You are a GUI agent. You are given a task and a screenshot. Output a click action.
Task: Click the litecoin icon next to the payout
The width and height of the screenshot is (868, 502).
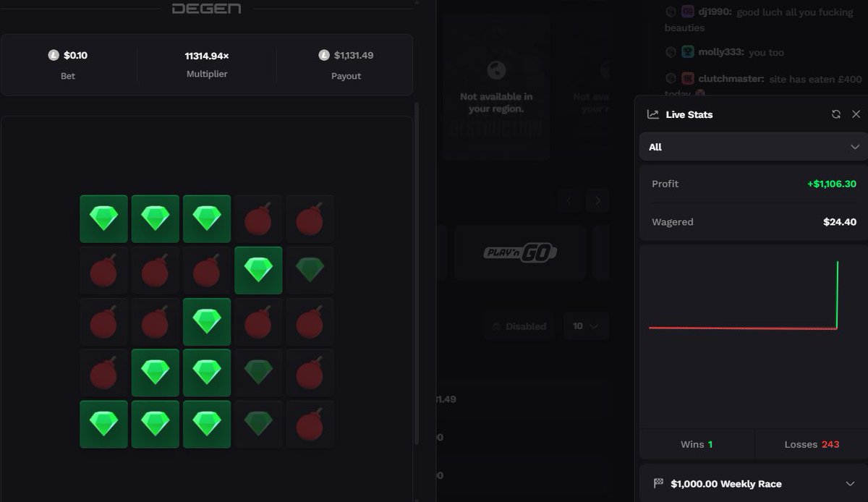324,55
